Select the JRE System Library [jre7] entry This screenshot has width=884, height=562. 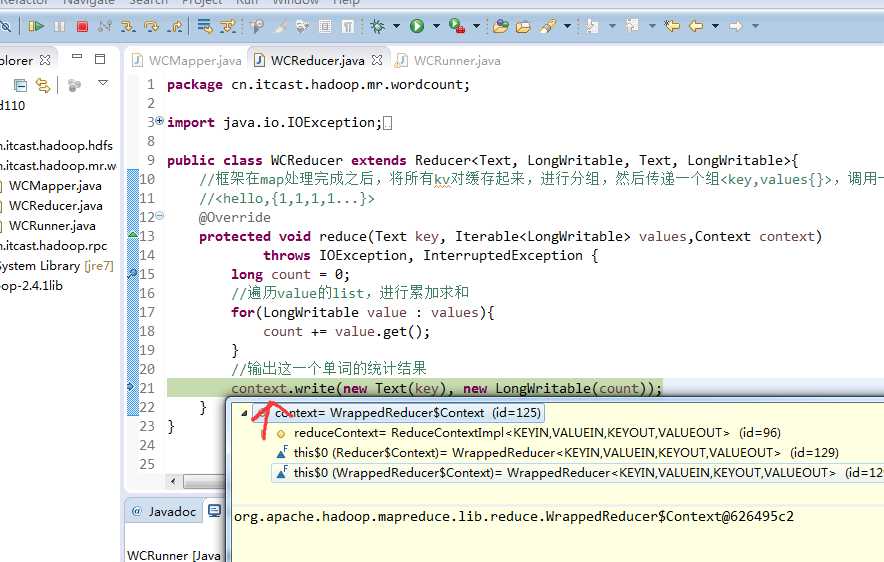(x=56, y=266)
